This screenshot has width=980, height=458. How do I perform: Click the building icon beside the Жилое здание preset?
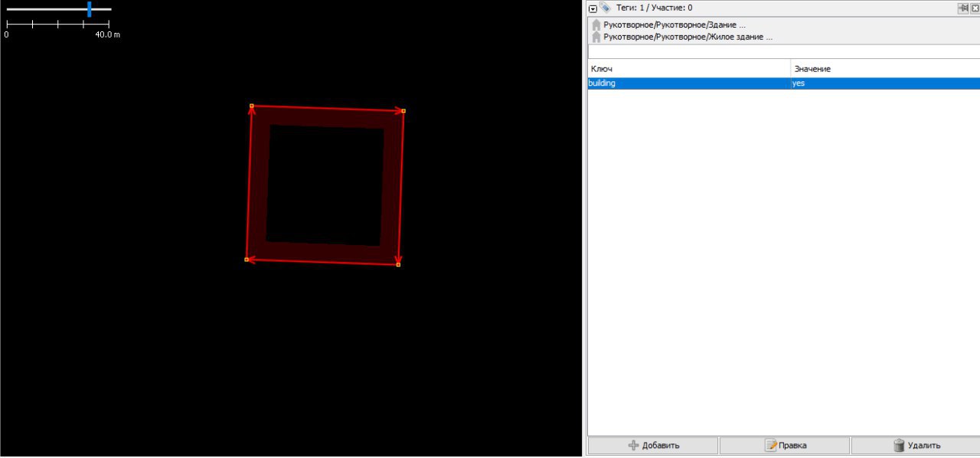tap(596, 37)
